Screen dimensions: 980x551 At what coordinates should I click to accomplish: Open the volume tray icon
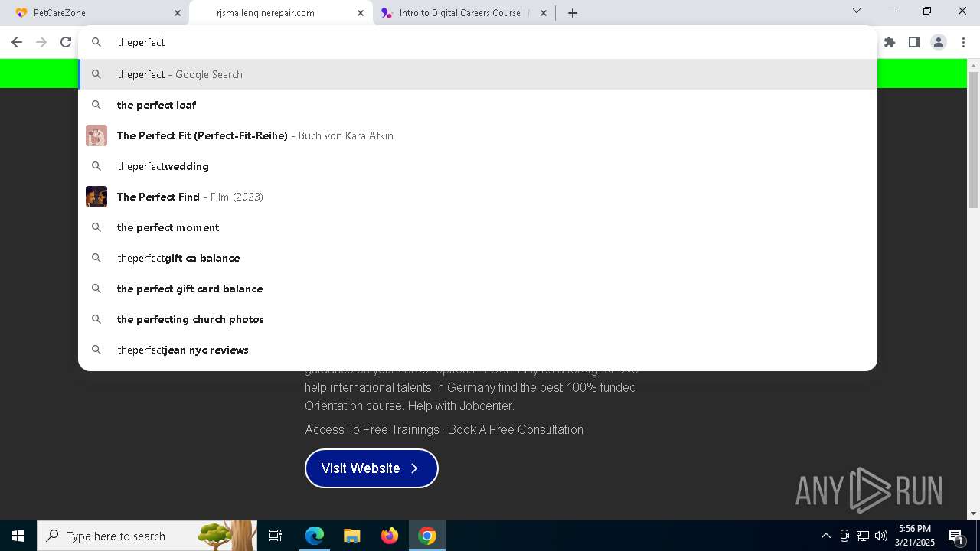[881, 536]
